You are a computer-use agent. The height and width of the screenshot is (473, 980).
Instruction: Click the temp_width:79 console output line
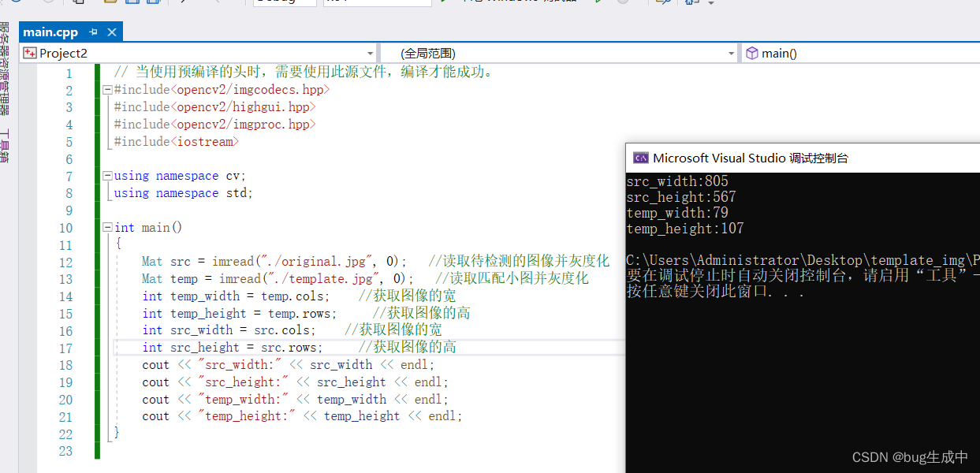click(677, 213)
